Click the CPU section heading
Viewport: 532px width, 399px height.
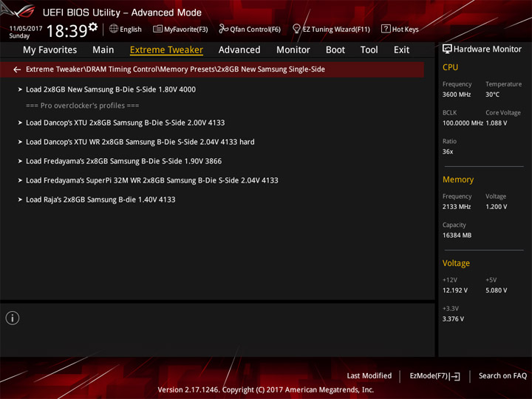pos(450,67)
